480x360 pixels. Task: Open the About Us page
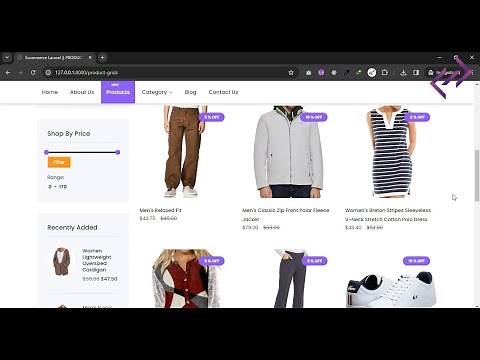(82, 92)
